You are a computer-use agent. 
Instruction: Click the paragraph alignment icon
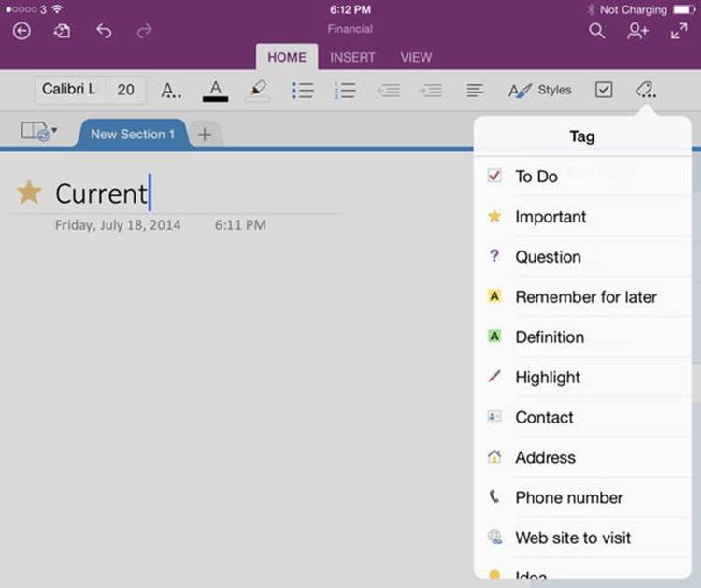click(475, 91)
